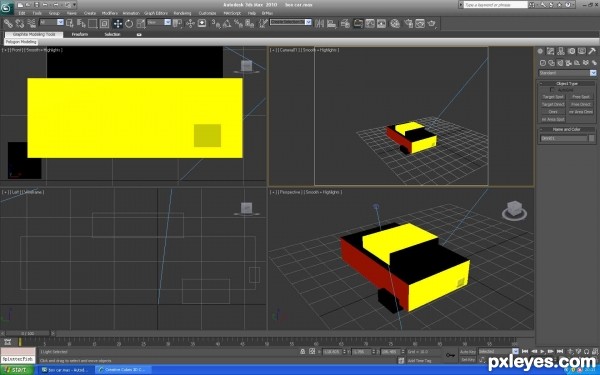Click the Render Production teapot icon

point(432,24)
